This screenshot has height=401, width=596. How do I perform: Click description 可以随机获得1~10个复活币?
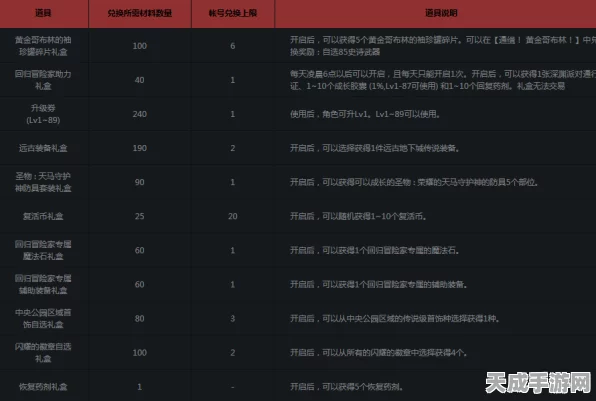(358, 216)
